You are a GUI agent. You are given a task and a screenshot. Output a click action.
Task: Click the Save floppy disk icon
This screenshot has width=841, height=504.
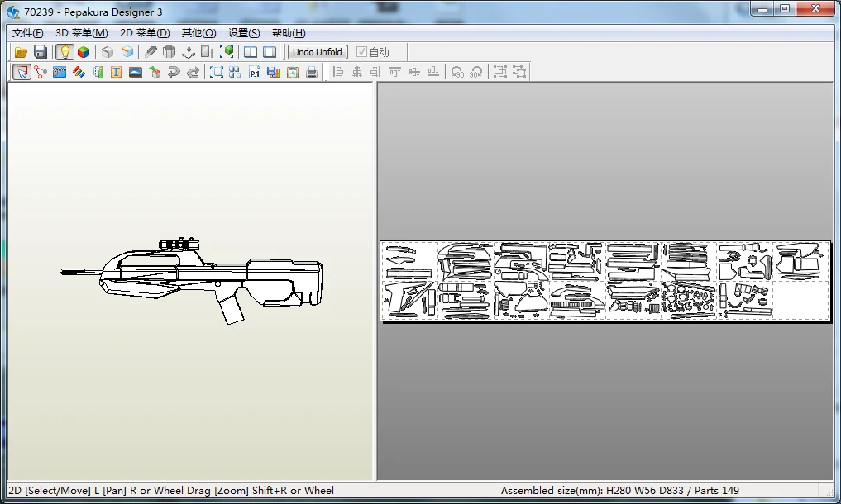pyautogui.click(x=40, y=52)
